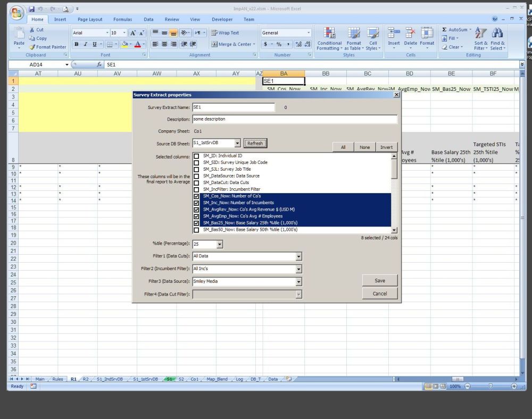The width and height of the screenshot is (532, 419).
Task: Click the Format Painter icon
Action: click(x=32, y=47)
